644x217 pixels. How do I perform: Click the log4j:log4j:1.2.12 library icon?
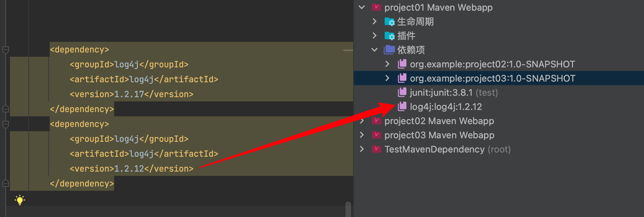(402, 106)
